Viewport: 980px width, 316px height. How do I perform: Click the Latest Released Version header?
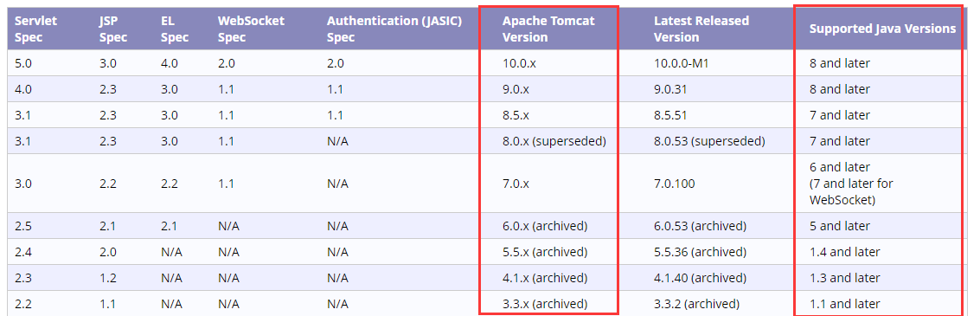pos(701,29)
